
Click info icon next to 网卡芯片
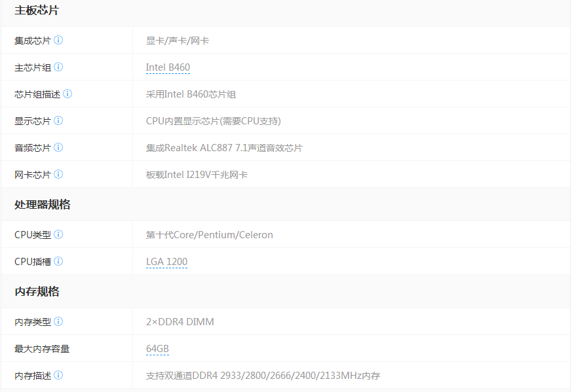pos(58,175)
